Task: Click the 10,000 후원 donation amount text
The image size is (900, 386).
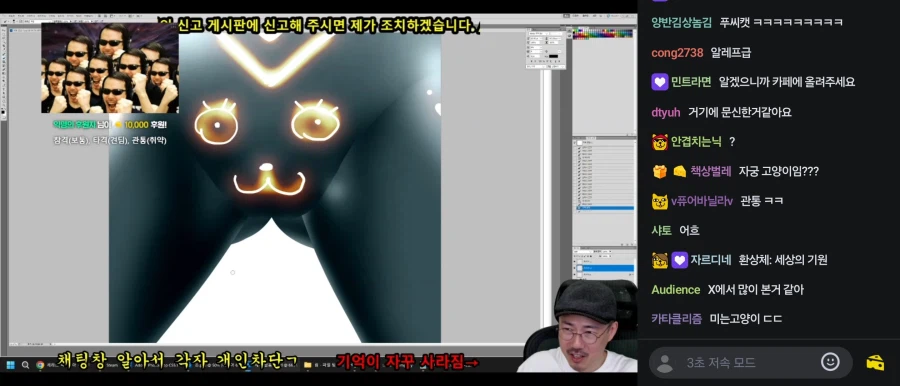Action: coord(145,125)
